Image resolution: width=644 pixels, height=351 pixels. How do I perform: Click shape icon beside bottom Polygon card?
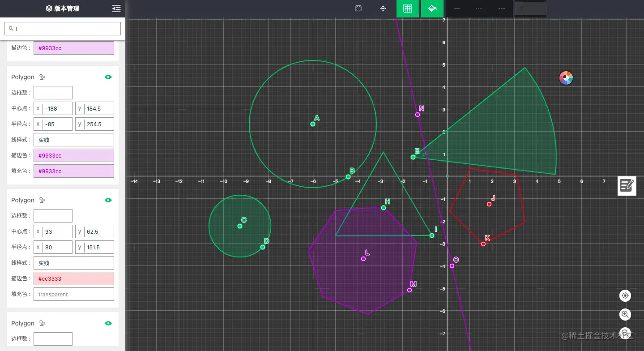[43, 323]
